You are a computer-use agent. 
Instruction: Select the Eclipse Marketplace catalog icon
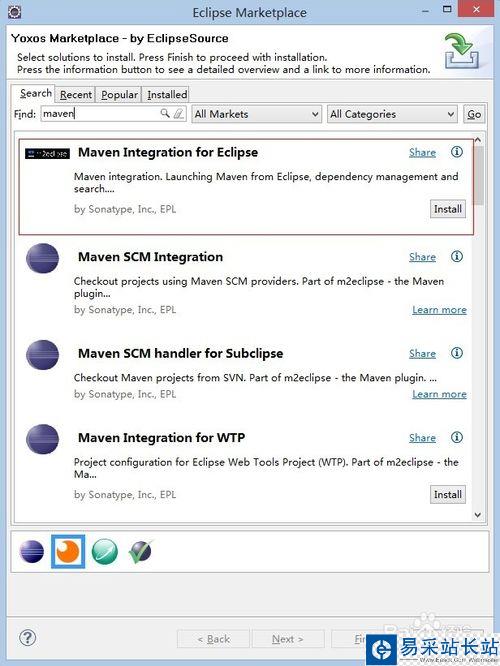[32, 552]
